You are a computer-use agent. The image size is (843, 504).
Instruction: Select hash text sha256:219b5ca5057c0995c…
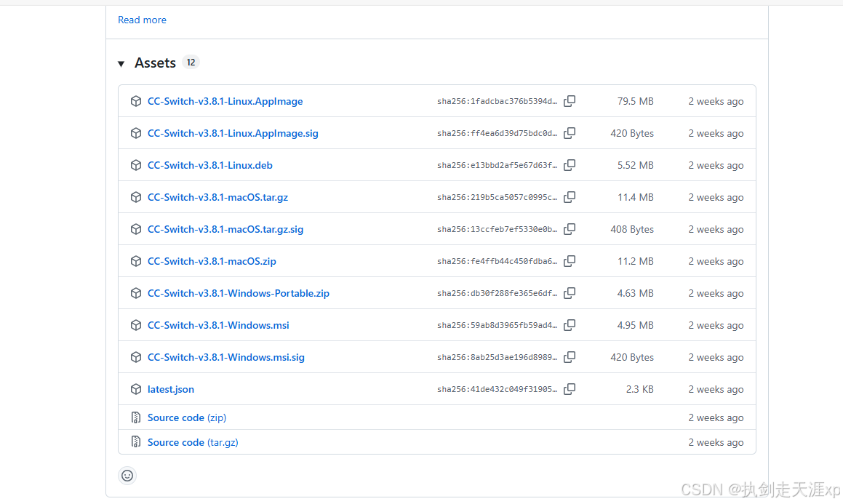tap(498, 197)
